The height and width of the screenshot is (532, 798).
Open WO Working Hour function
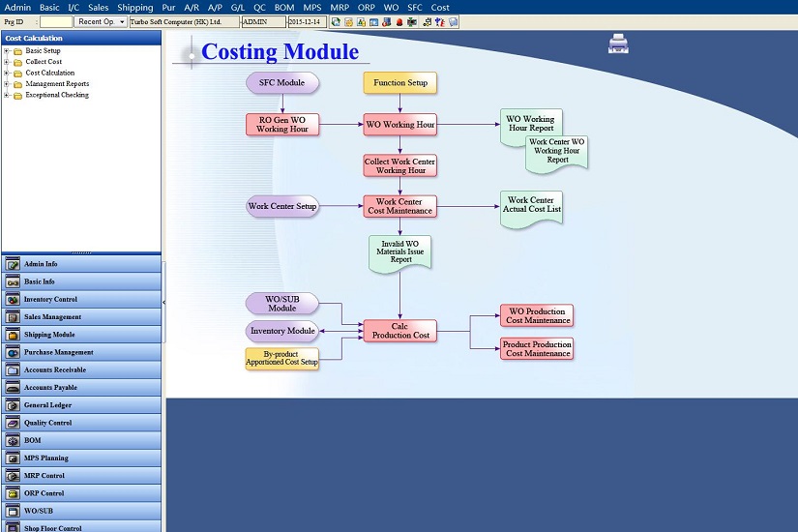point(399,125)
